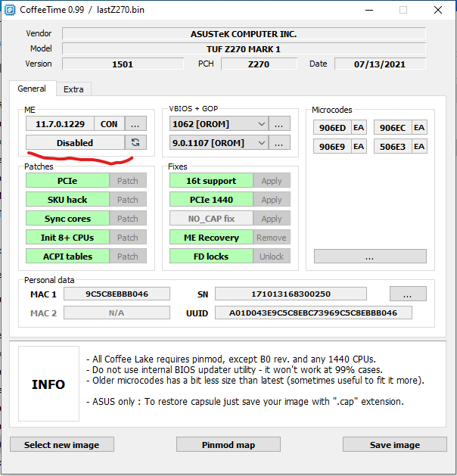457x476 pixels.
Task: Click Patch button for Sync cores
Action: [128, 218]
